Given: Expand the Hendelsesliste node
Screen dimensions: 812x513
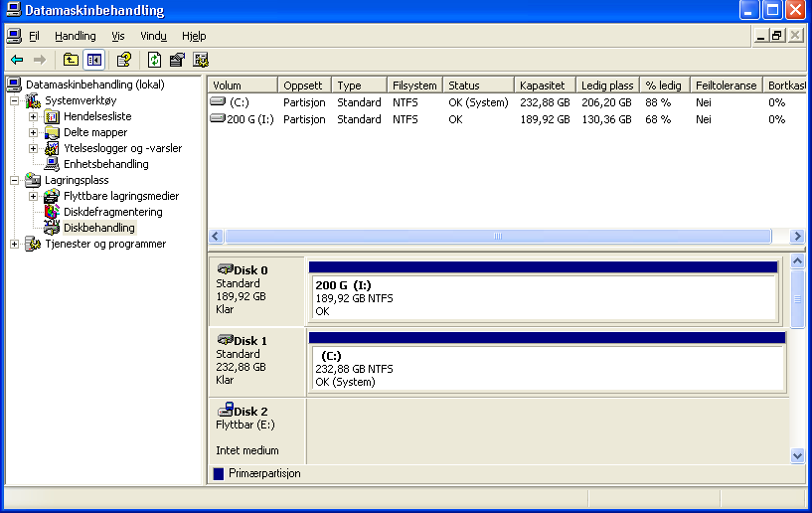Looking at the screenshot, I should click(33, 116).
